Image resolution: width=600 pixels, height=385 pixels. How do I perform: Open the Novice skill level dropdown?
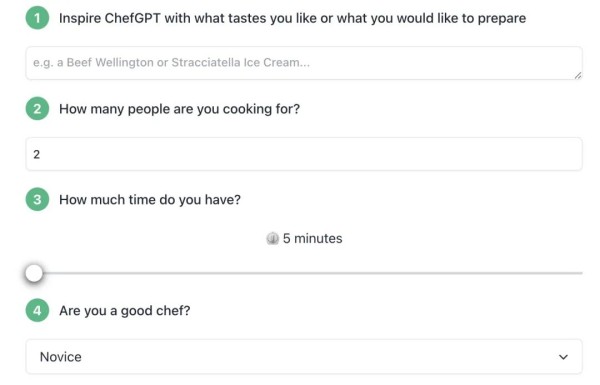[304, 357]
